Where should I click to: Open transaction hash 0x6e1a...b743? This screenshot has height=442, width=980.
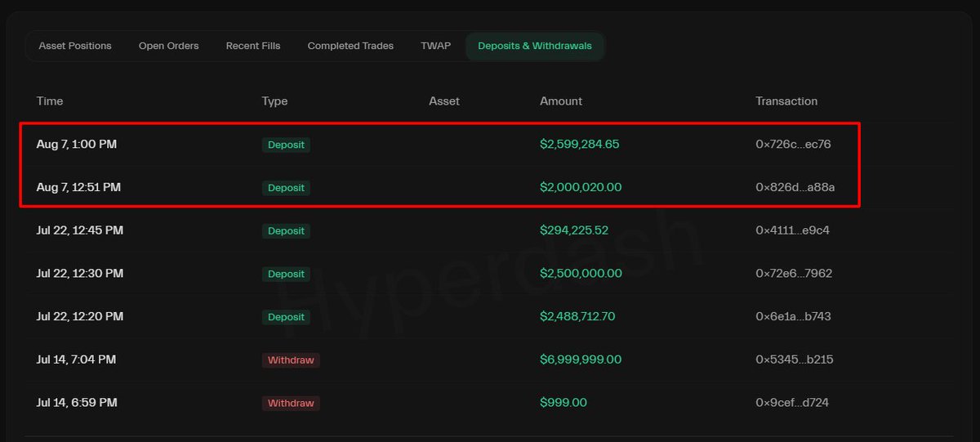pos(793,317)
